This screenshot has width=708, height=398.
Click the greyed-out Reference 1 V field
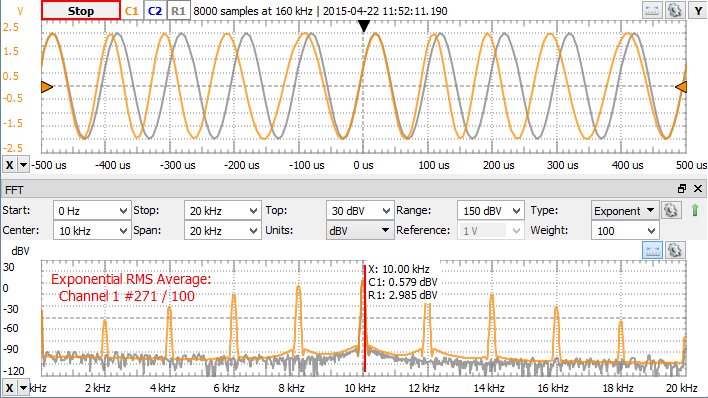(x=491, y=231)
